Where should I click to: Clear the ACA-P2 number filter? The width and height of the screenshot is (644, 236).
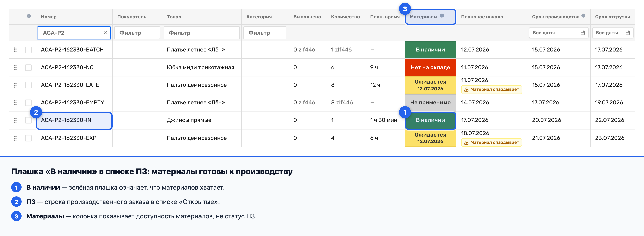click(105, 33)
